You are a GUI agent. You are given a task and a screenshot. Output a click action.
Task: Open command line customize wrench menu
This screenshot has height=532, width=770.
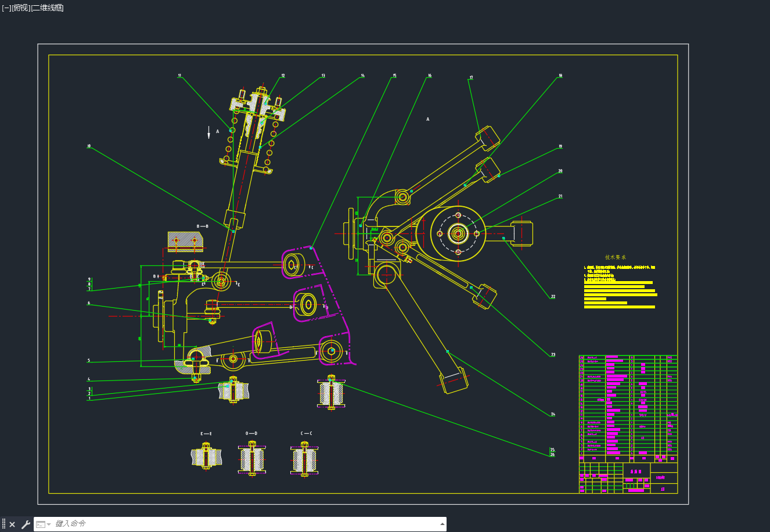point(26,524)
